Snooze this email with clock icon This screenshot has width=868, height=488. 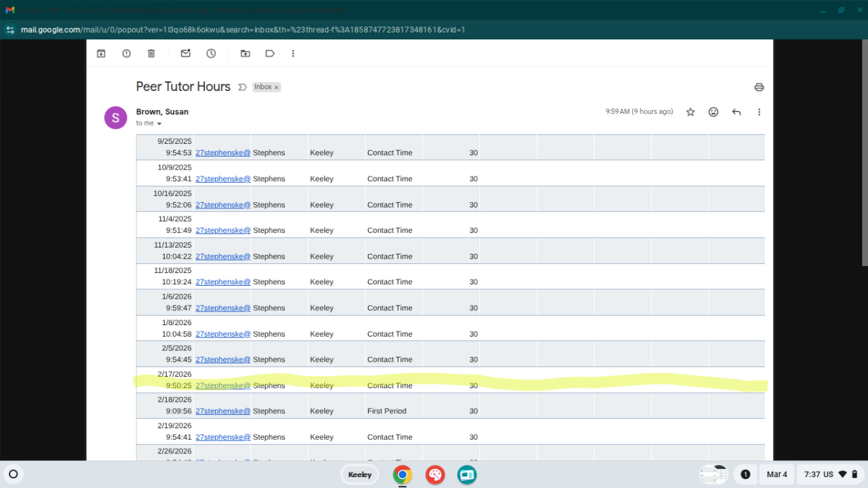[x=211, y=54]
